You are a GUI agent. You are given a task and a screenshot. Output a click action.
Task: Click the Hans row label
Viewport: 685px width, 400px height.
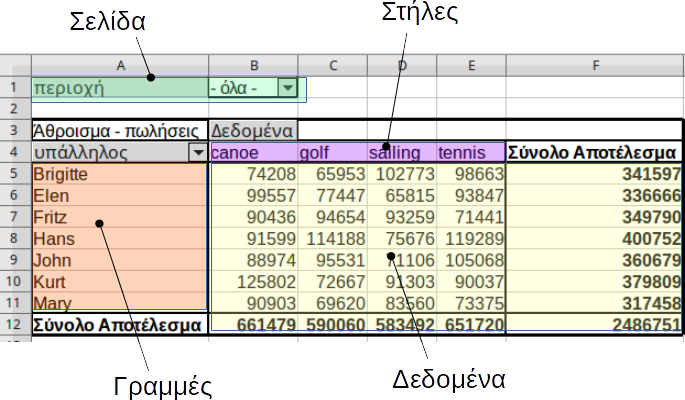coord(120,238)
